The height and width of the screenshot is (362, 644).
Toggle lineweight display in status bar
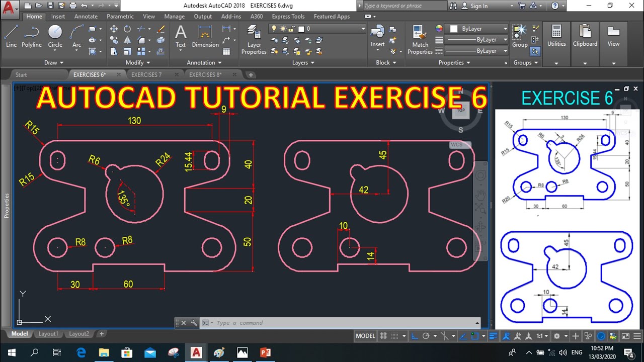(x=494, y=336)
